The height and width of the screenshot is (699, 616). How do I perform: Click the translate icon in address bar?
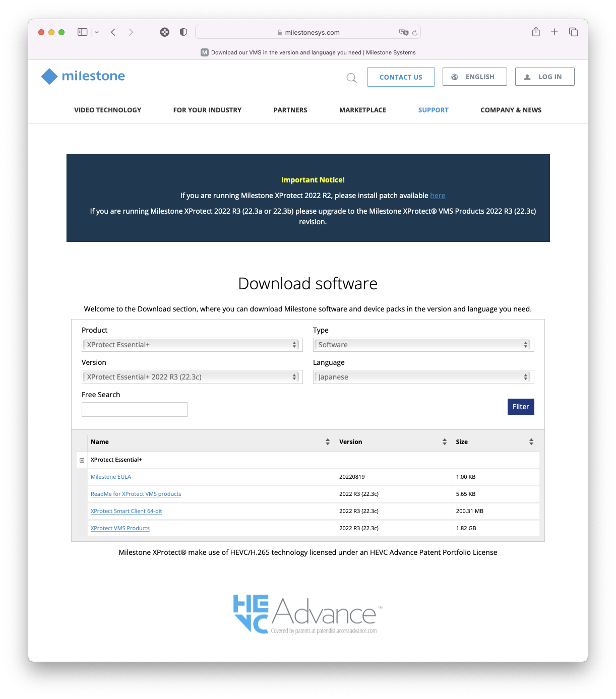point(403,32)
